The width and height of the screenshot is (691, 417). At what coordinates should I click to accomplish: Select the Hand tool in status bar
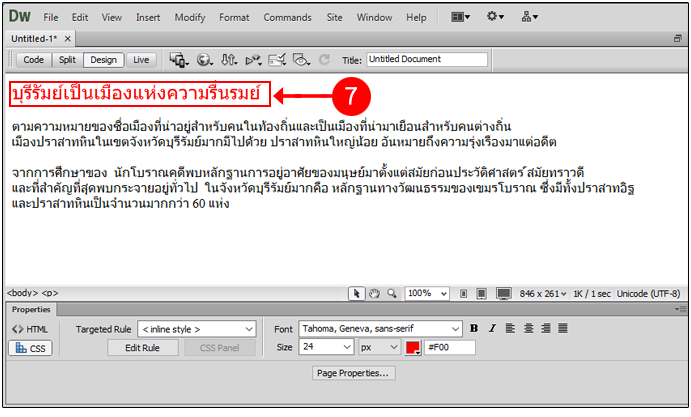pos(373,293)
